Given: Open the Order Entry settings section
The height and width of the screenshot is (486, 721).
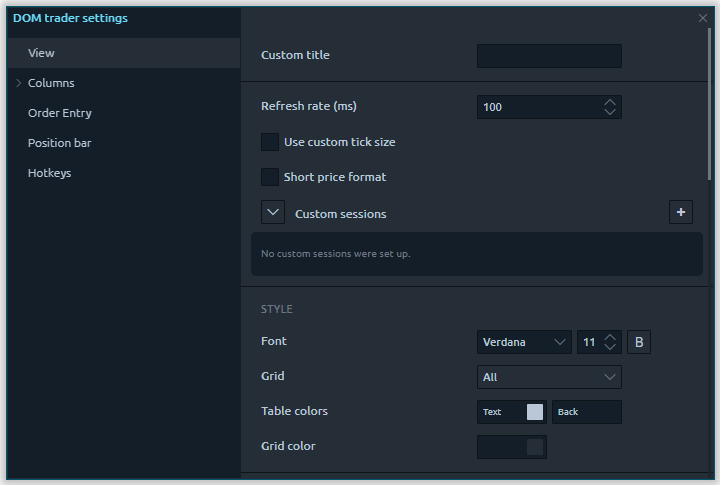Looking at the screenshot, I should 60,113.
